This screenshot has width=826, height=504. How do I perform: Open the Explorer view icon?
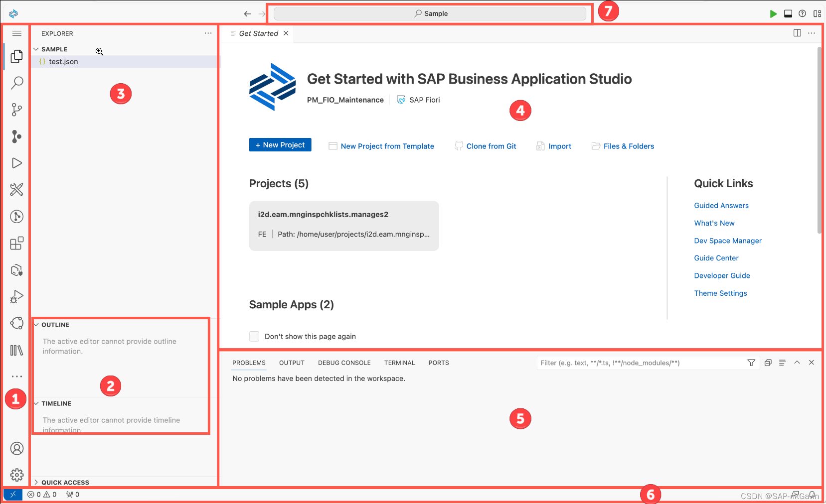pyautogui.click(x=17, y=56)
